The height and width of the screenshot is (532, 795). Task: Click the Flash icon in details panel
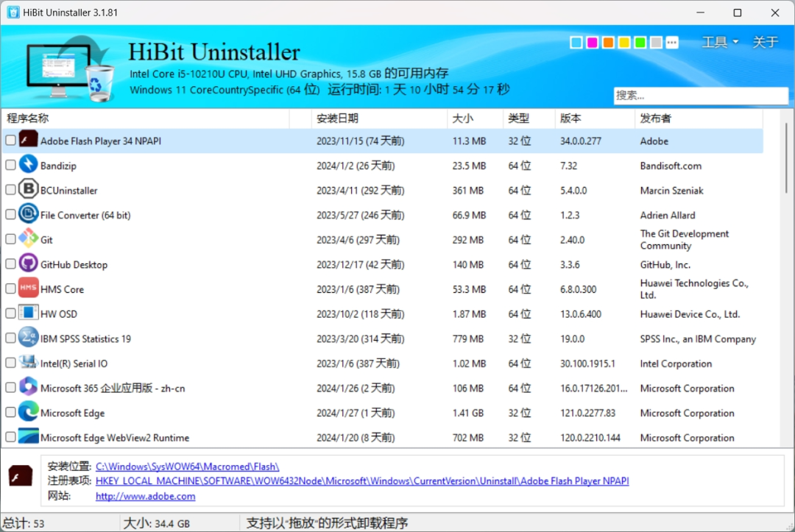click(21, 476)
